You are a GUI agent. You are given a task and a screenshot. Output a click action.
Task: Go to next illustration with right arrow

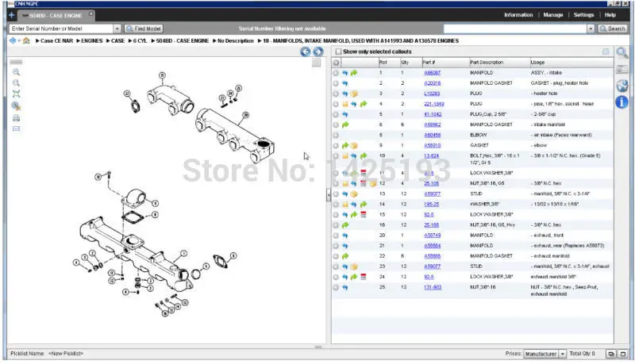[318, 52]
